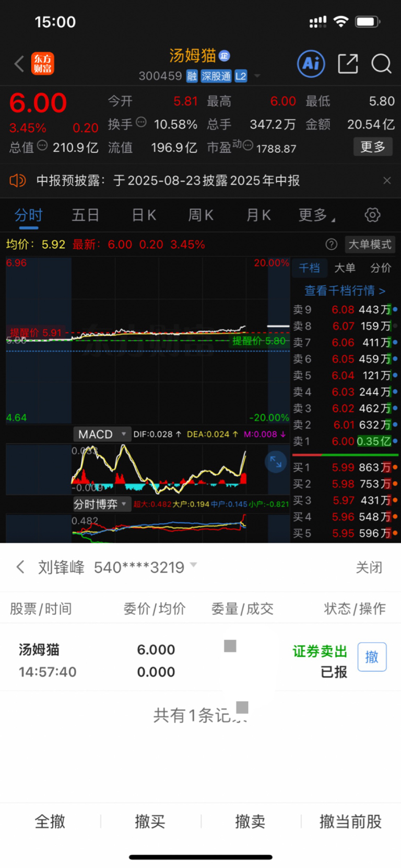Tap the 6.00 current price
Viewport: 401px width, 868px height.
[38, 103]
